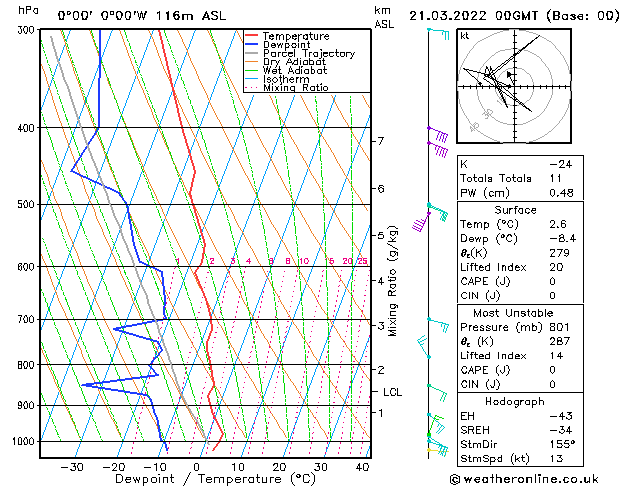Click the mixing ratio label 10 on chart
The height and width of the screenshot is (486, 629).
click(x=304, y=261)
